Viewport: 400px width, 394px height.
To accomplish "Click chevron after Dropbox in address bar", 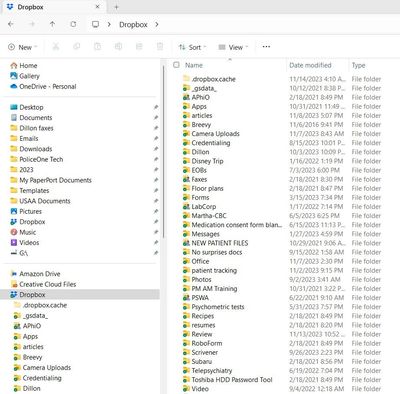I will [x=157, y=24].
